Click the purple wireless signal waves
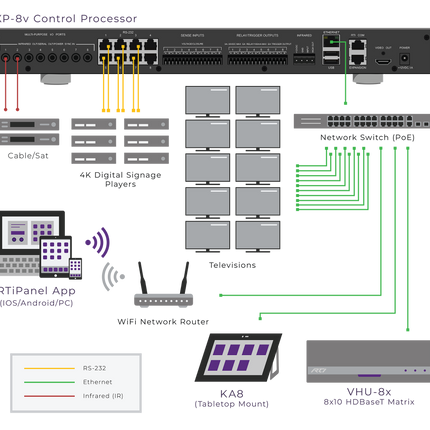430x430 pixels. 98,242
